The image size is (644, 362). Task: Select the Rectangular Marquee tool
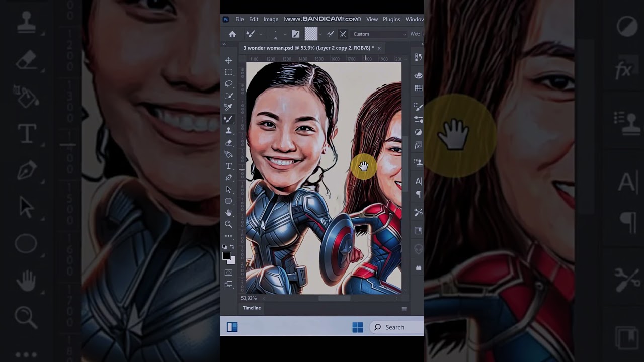(228, 72)
